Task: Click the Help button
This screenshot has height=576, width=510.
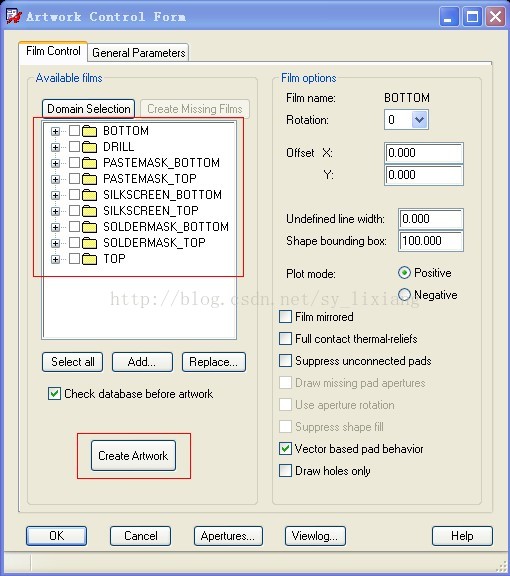Action: coord(462,536)
